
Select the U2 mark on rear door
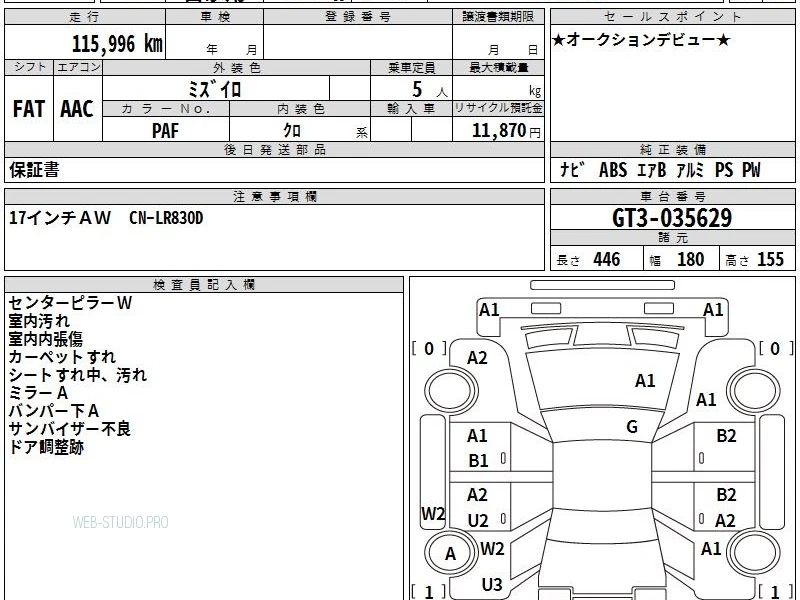click(478, 520)
